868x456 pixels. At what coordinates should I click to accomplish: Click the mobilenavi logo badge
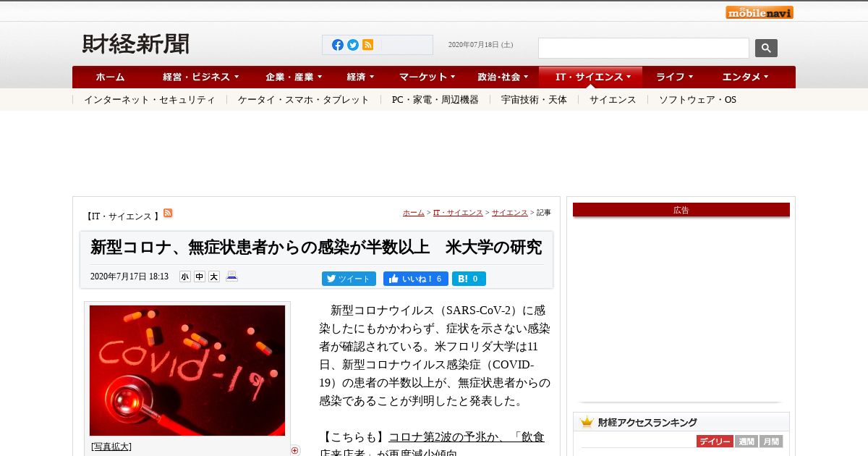point(759,12)
